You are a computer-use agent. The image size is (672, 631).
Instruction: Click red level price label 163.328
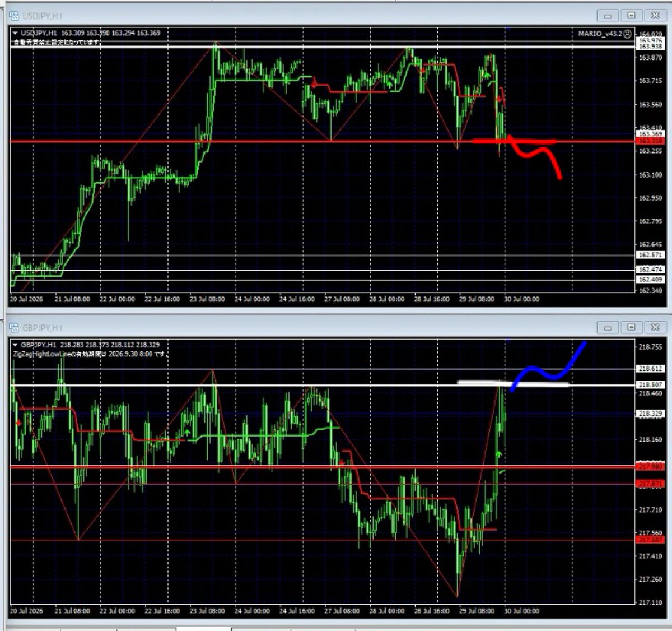point(650,141)
